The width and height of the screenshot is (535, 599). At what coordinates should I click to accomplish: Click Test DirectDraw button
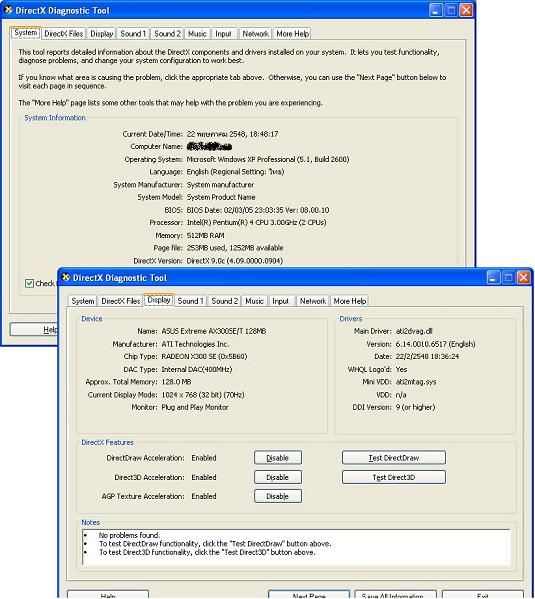coord(394,458)
